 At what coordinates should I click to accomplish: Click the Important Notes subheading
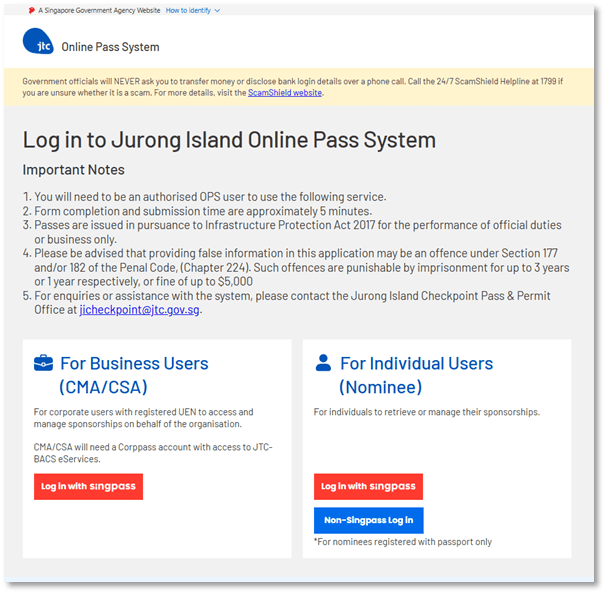(x=74, y=170)
